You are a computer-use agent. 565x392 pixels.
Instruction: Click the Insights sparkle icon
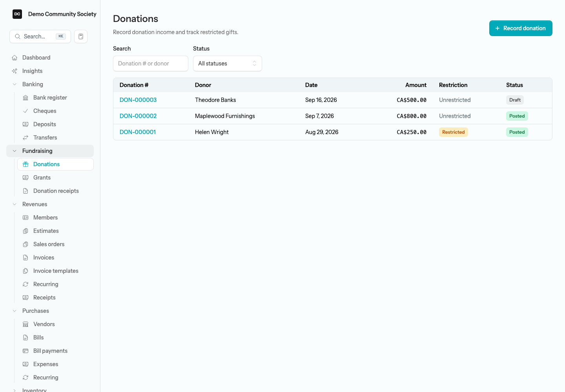pos(15,71)
